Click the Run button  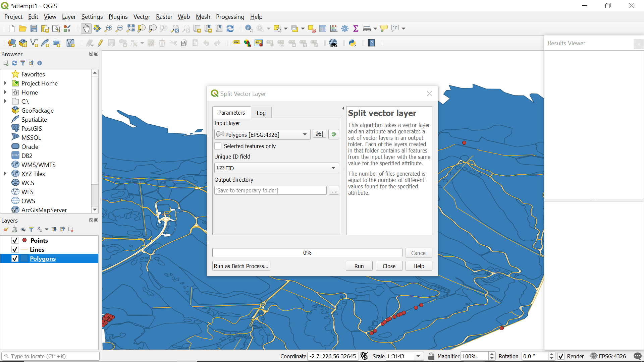point(359,266)
